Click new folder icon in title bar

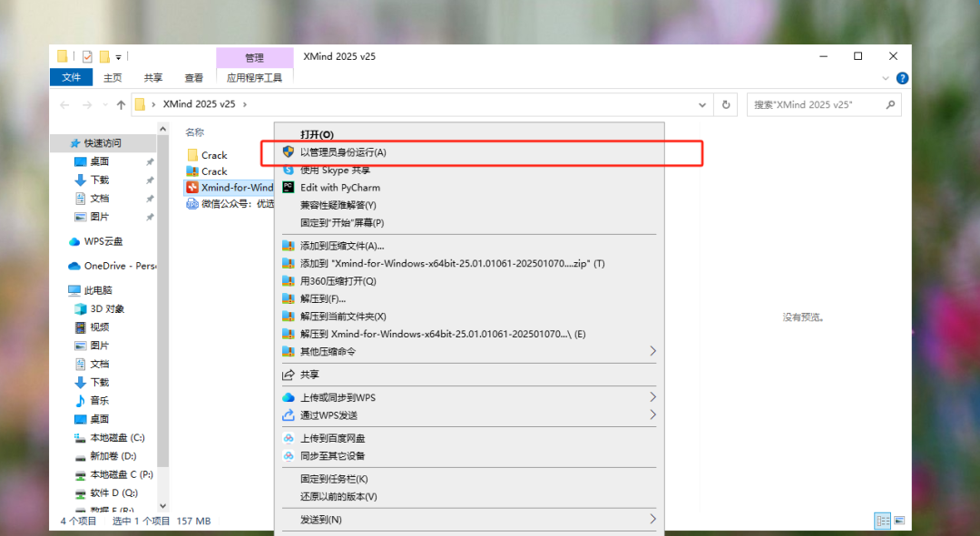coord(104,57)
